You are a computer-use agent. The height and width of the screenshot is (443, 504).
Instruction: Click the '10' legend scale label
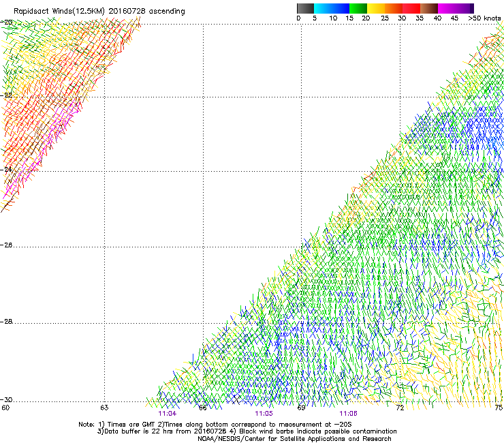(x=333, y=18)
